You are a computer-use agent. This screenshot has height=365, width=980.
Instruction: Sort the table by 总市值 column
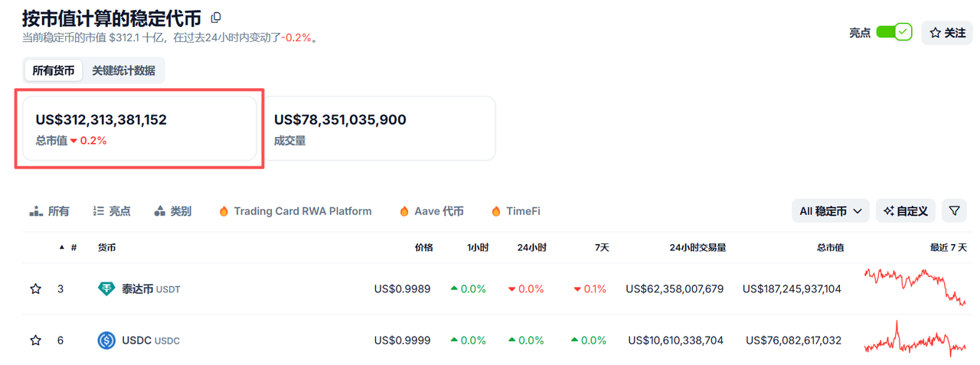click(830, 247)
